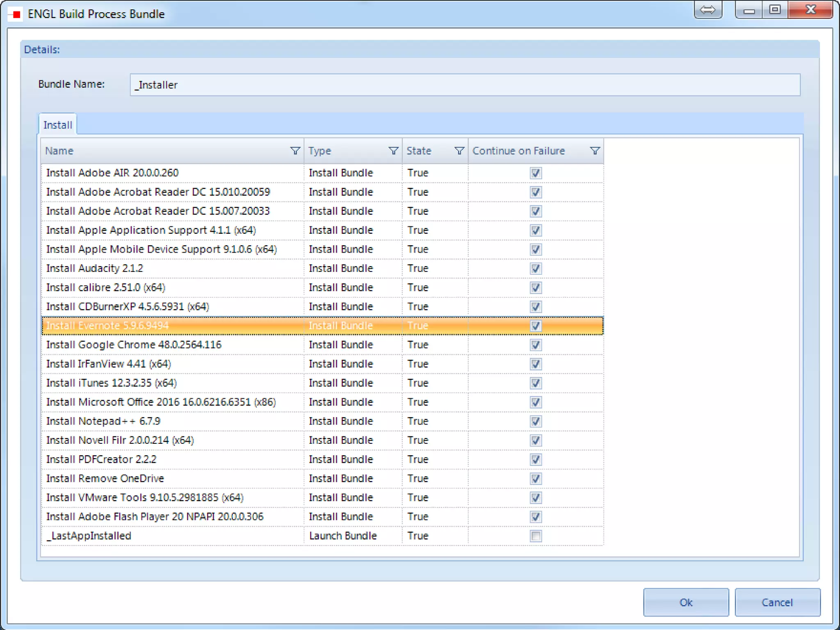Select Install Adobe Flash Player 20 NPAPI row

pos(322,517)
